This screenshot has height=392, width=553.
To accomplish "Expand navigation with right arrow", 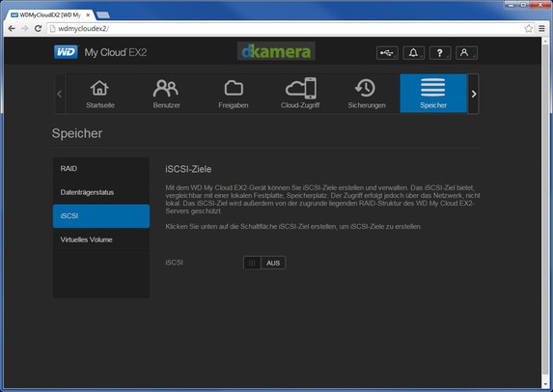I will (x=473, y=94).
